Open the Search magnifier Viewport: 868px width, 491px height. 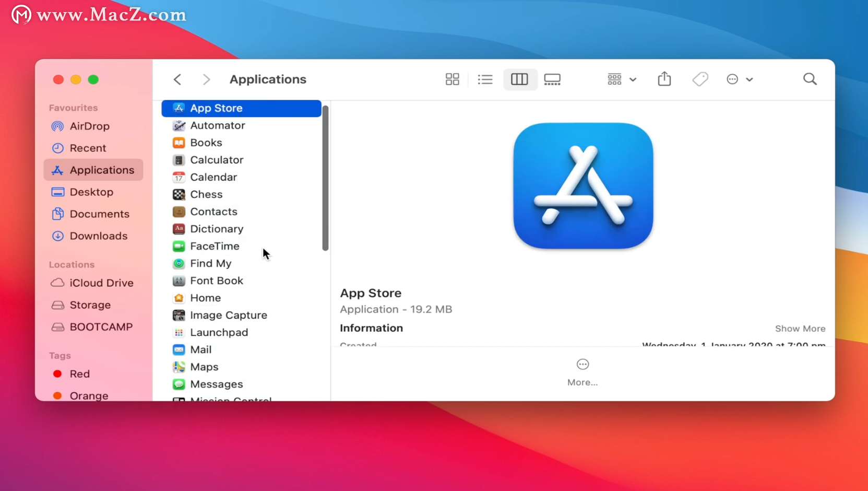coord(810,79)
